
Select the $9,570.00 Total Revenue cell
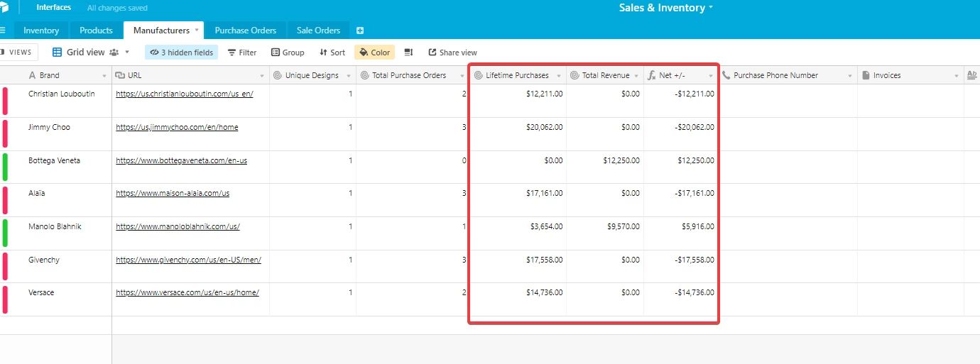(605, 233)
